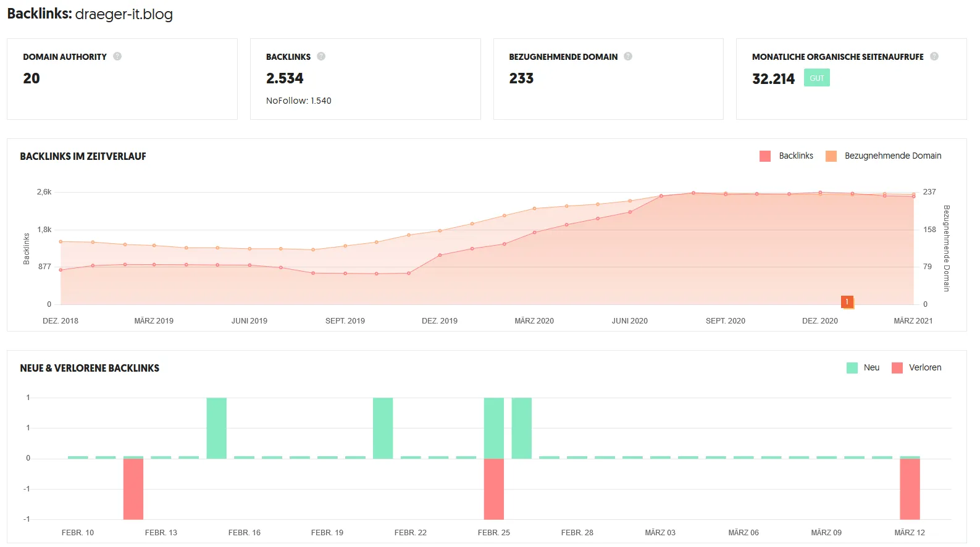Viewport: 980px width, 547px height.
Task: Open help tooltip for Bezugnehmende Domain
Action: (x=628, y=56)
